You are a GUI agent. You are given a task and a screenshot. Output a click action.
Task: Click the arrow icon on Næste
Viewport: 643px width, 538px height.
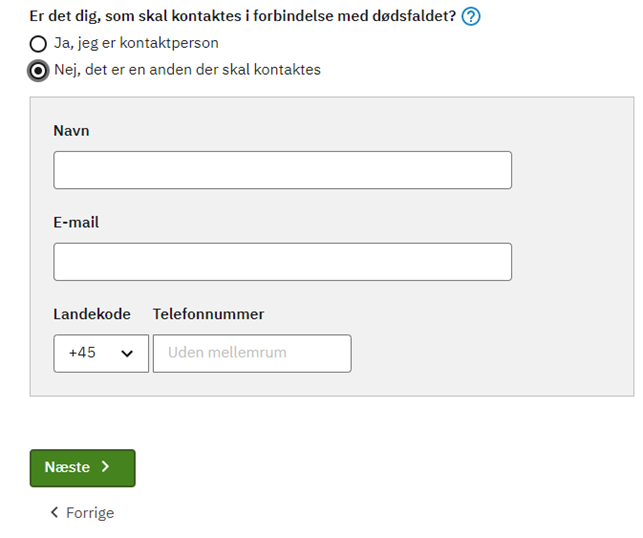tap(105, 467)
